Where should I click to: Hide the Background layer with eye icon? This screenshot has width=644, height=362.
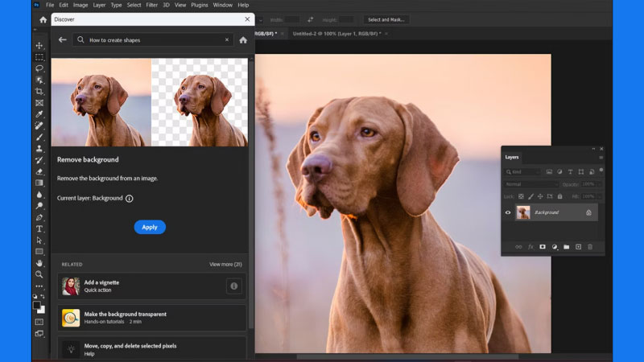508,212
